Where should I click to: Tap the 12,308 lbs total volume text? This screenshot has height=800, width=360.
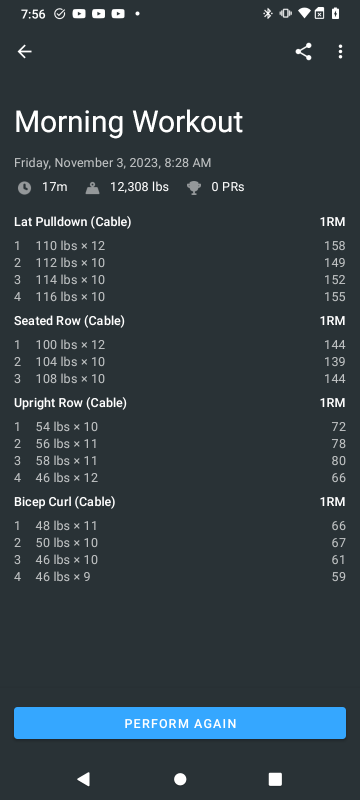(x=139, y=187)
